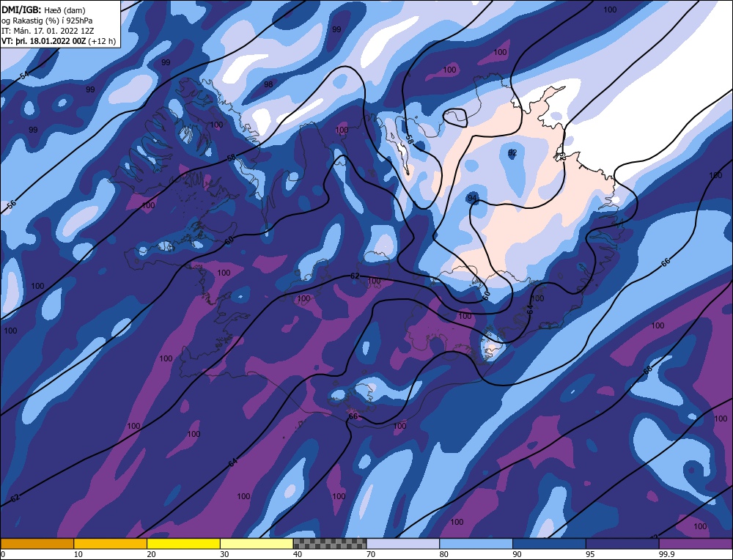
Task: Click the '80' legend scale label
Action: tap(444, 554)
